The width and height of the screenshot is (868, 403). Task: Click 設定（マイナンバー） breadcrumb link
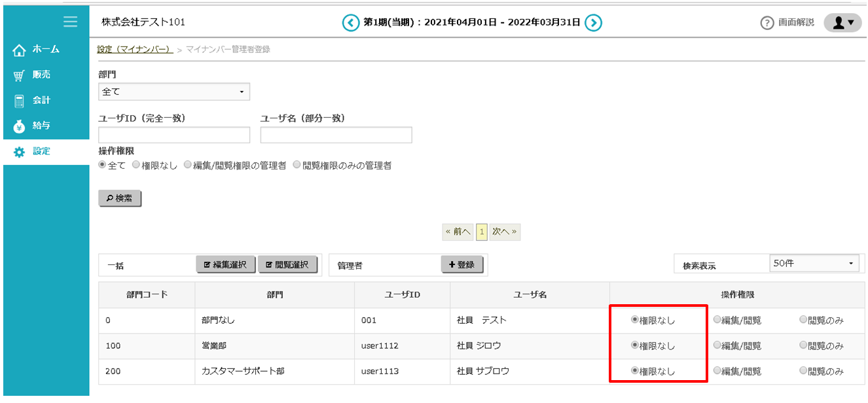pos(134,49)
